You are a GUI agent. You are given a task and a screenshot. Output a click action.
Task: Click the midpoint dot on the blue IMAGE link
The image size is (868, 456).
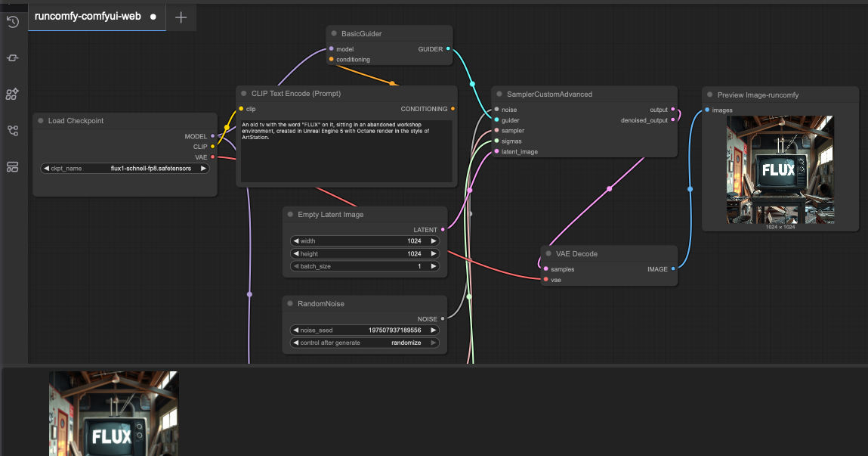[690, 190]
